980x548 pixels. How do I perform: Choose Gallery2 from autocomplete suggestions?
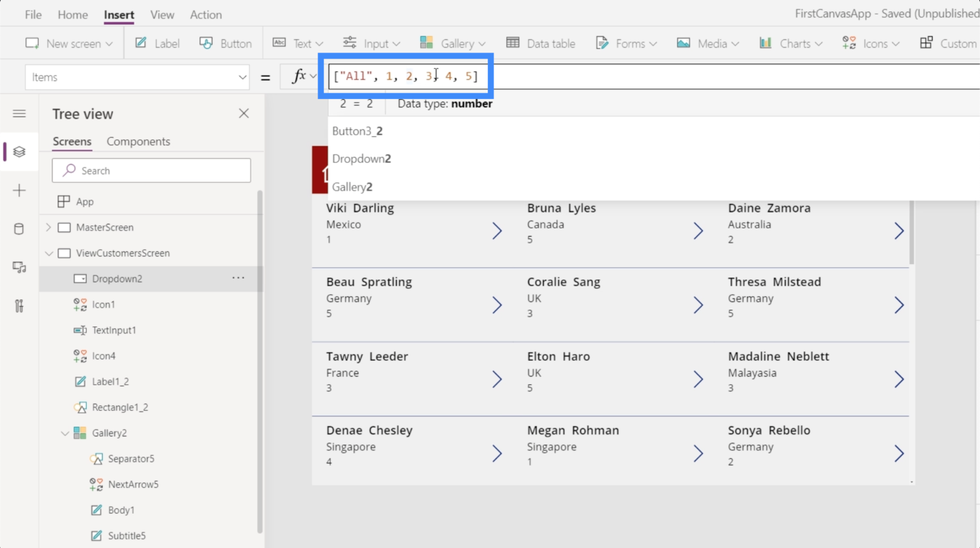pos(352,187)
